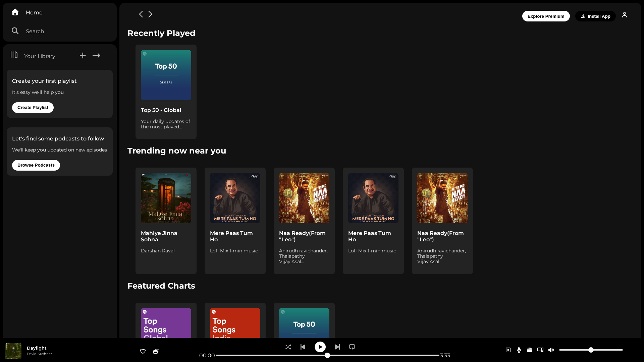This screenshot has width=644, height=362.
Task: Click the Featured Charts heading
Action: [x=161, y=286]
